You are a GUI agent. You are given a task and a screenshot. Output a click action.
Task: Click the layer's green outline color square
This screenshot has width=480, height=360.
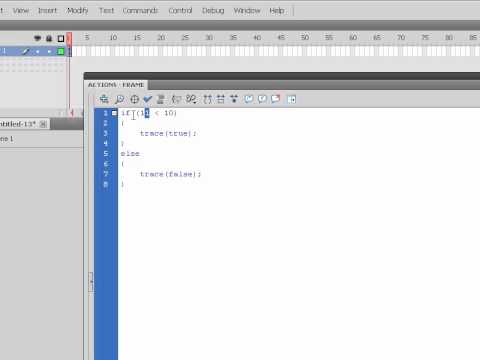(x=61, y=51)
